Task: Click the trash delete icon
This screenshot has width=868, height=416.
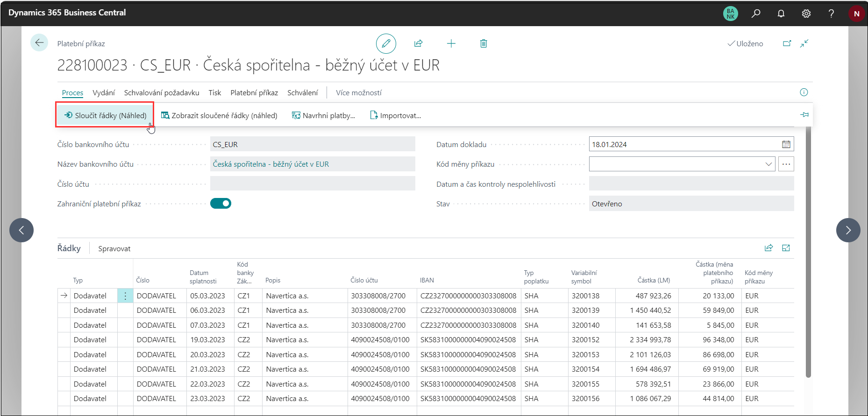Action: pyautogui.click(x=484, y=43)
